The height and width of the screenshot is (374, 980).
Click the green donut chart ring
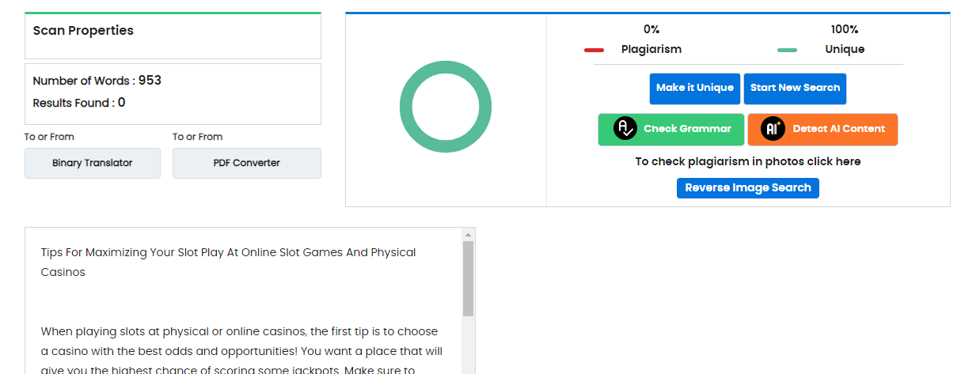(446, 69)
